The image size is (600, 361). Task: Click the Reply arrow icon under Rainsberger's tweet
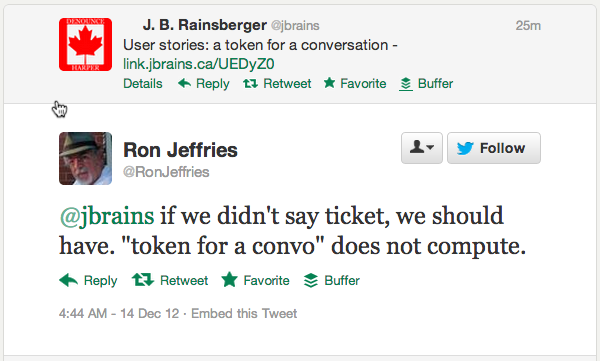(184, 83)
